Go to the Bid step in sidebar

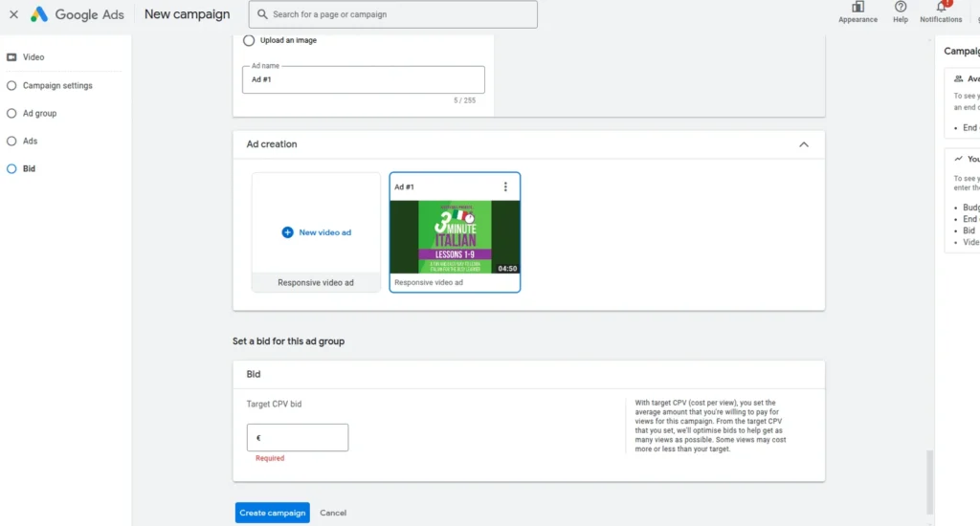(30, 168)
